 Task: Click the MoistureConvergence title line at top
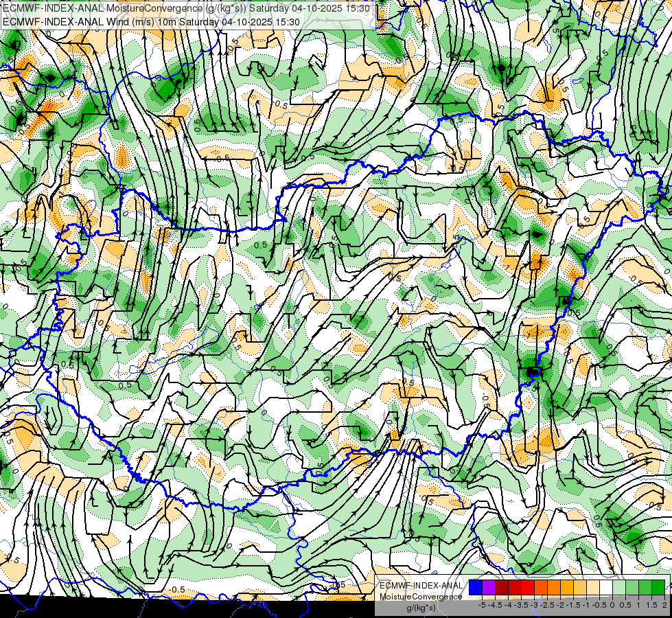[186, 8]
